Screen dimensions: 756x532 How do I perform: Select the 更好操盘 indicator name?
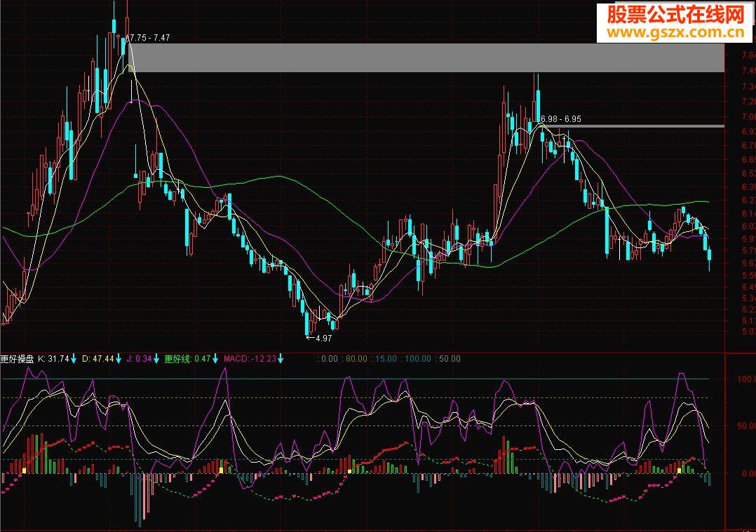pyautogui.click(x=17, y=359)
